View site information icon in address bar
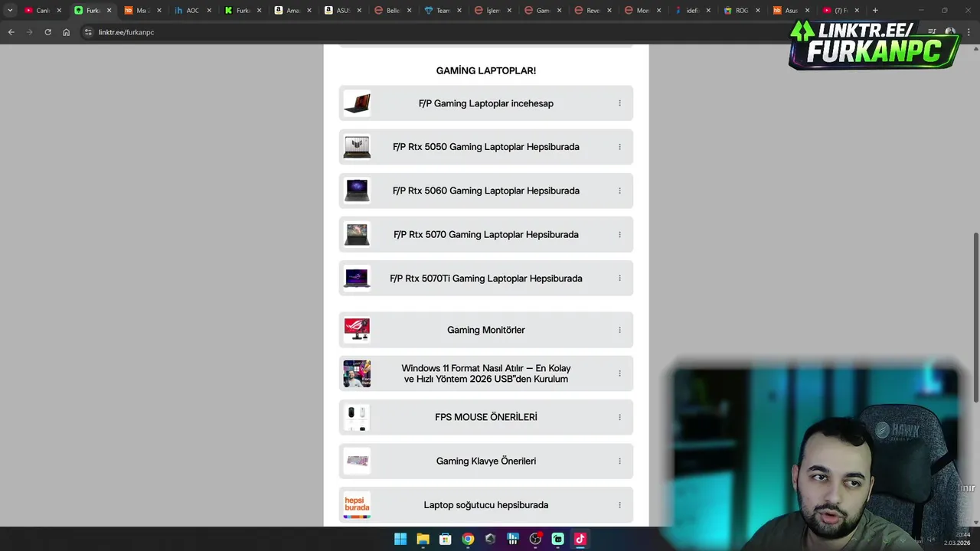980x551 pixels. pyautogui.click(x=88, y=32)
